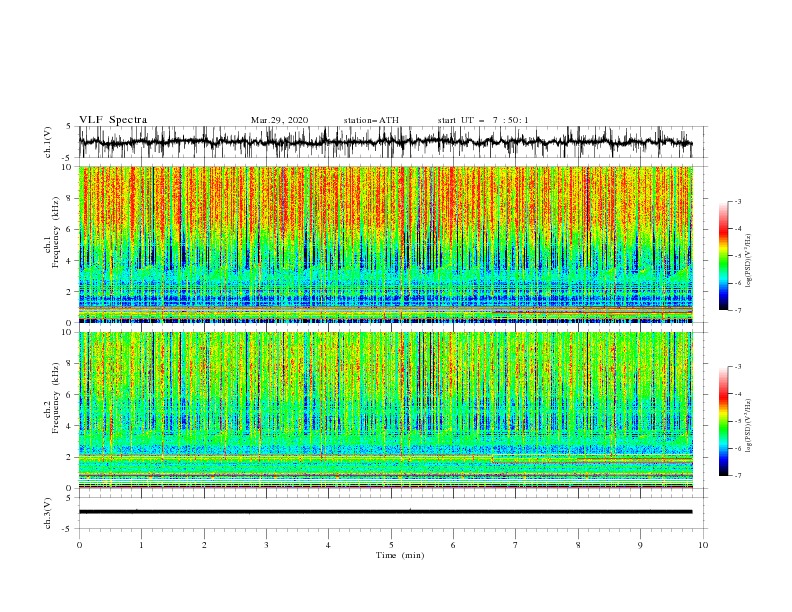Select the "start UT = 7 :50: 1" text

483,120
